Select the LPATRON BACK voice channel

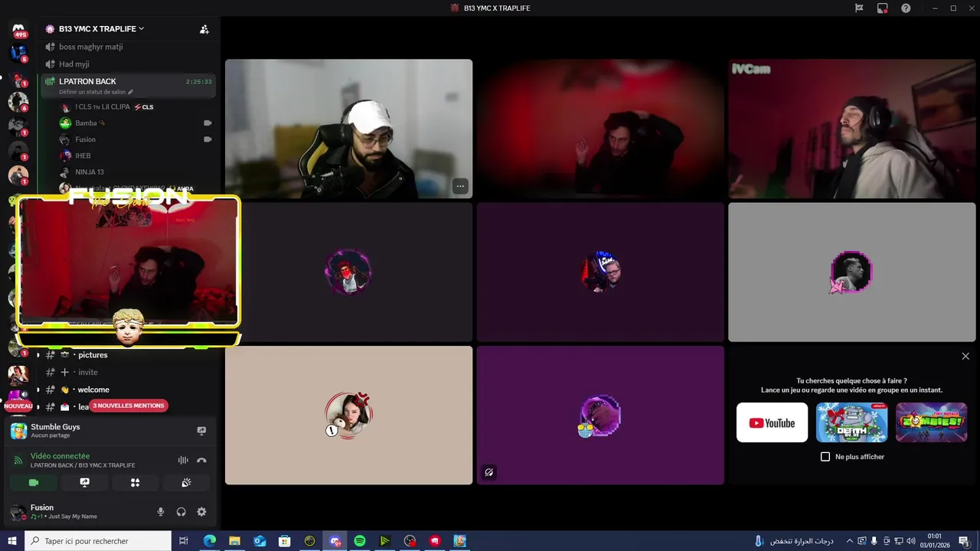click(x=127, y=85)
